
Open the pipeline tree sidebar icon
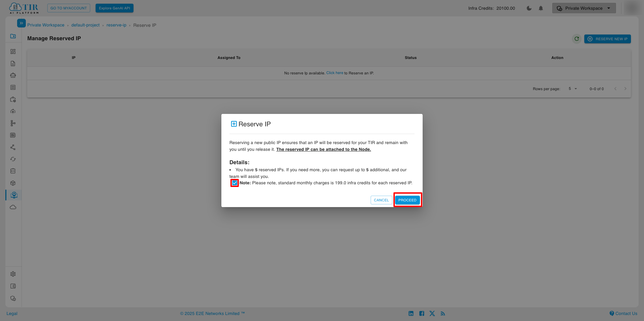tap(13, 123)
